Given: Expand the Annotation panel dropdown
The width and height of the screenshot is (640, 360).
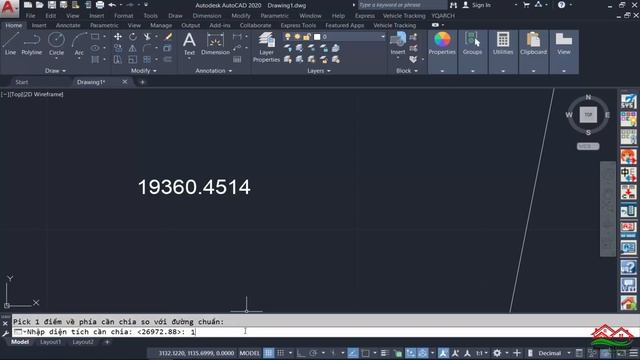Looking at the screenshot, I should [213, 71].
